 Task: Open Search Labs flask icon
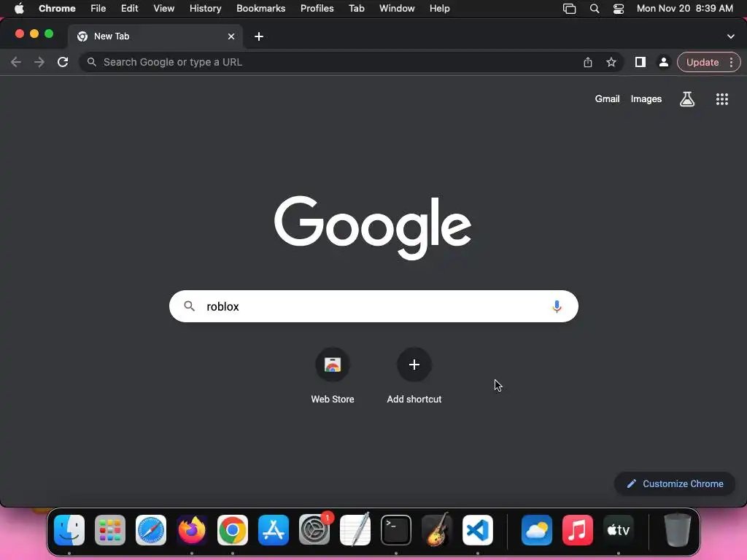click(x=687, y=99)
